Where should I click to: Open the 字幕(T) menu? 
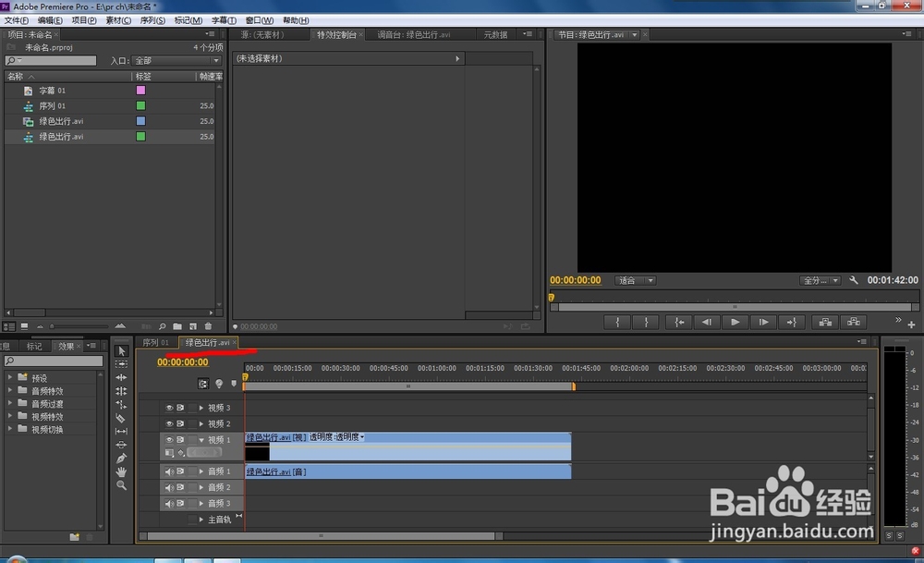224,20
